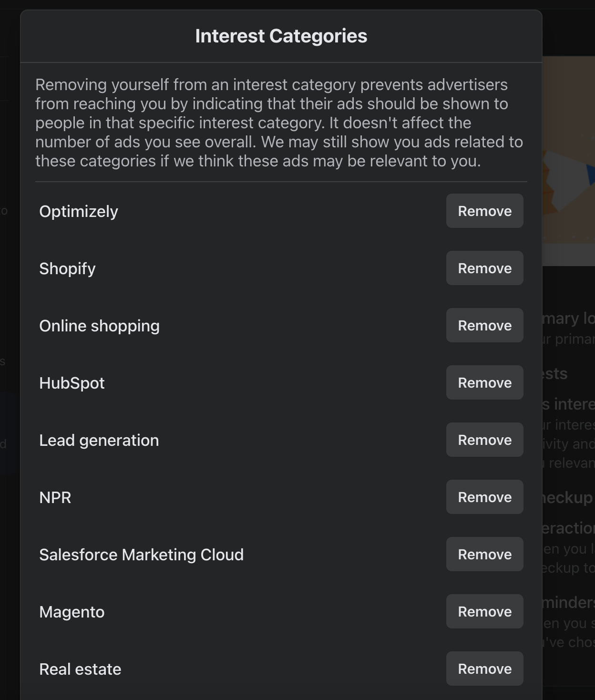The height and width of the screenshot is (700, 595).
Task: Remove Magento from interest list
Action: pos(484,611)
